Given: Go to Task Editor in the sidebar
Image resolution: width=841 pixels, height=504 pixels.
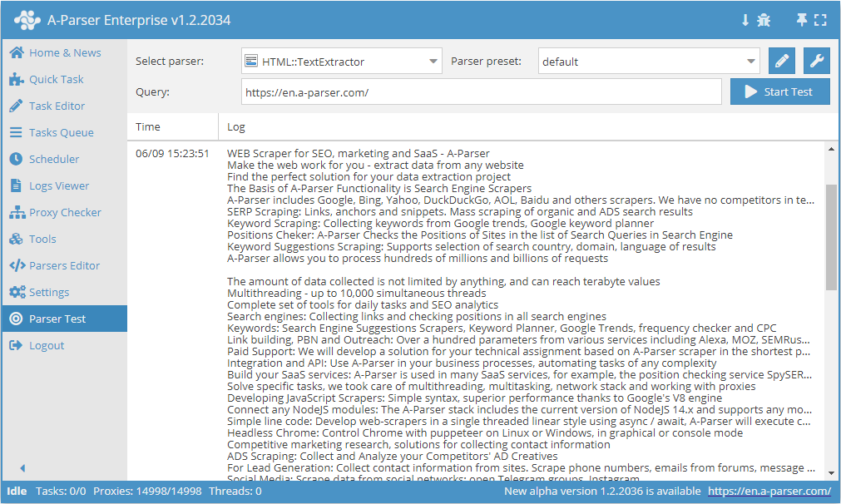Looking at the screenshot, I should coord(57,106).
